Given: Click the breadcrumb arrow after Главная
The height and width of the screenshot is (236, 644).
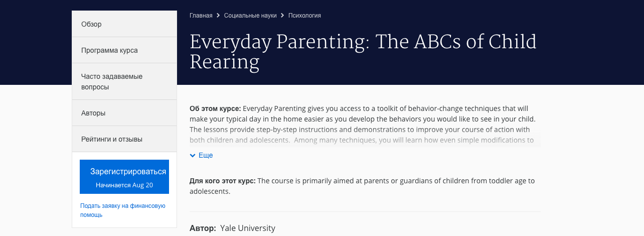Looking at the screenshot, I should coord(218,16).
